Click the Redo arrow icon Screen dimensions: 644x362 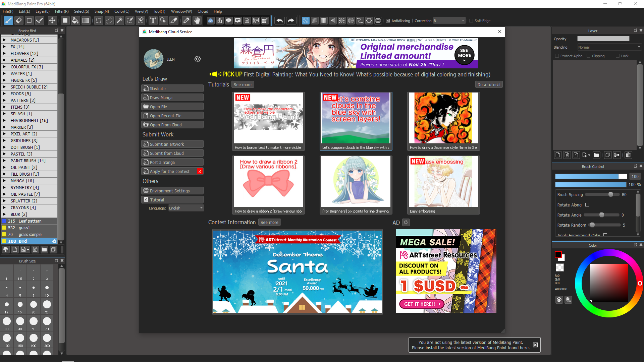[291, 21]
